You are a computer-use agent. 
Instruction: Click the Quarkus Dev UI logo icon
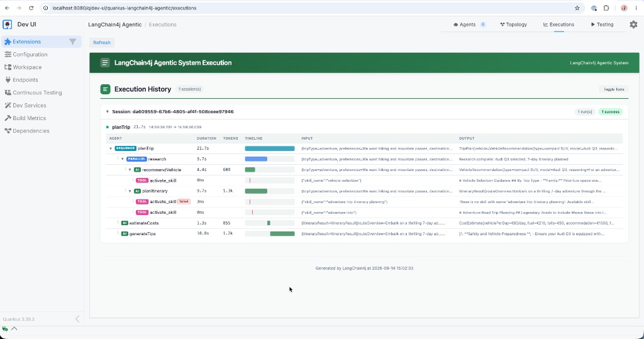[8, 25]
